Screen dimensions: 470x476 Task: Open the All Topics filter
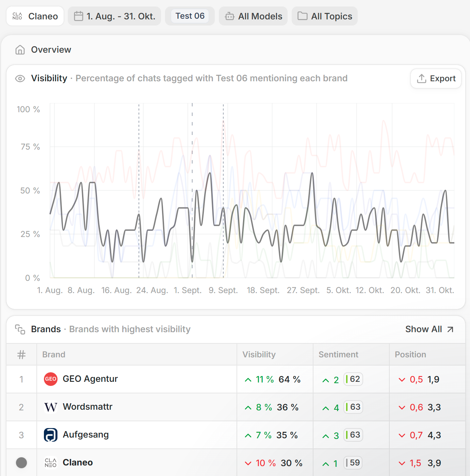tap(325, 16)
